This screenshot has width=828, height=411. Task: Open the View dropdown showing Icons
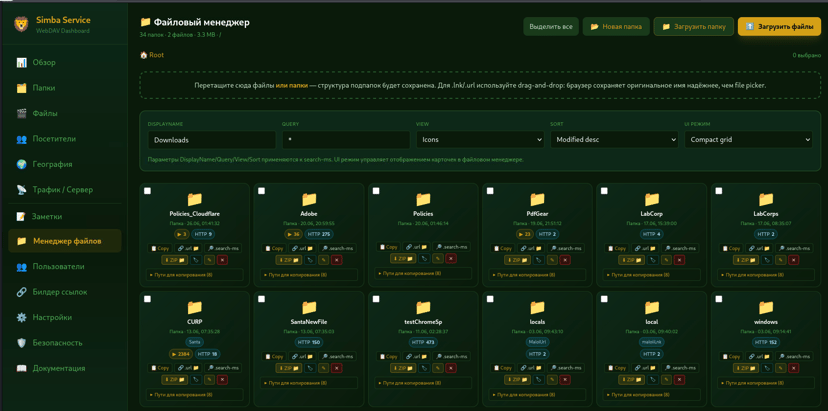pos(480,140)
